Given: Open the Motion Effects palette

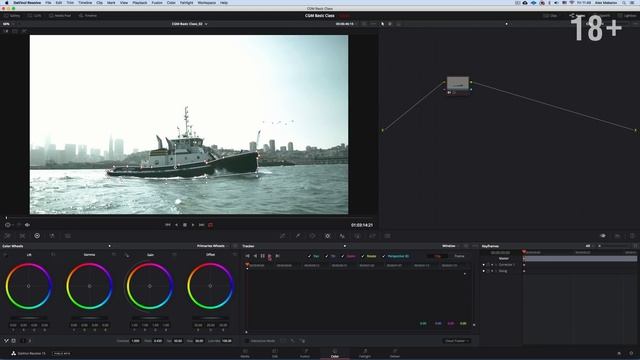Looking at the screenshot, I should pyautogui.click(x=68, y=236).
